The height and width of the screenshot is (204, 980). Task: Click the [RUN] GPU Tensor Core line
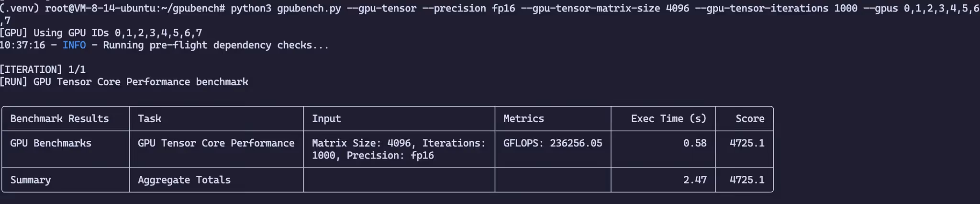click(x=124, y=82)
